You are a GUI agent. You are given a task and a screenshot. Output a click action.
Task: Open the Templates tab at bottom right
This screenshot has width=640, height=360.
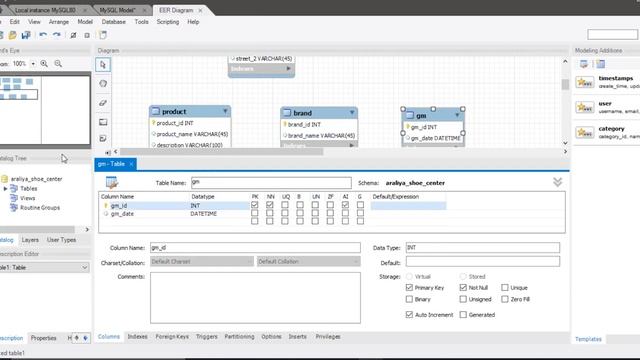tap(588, 339)
